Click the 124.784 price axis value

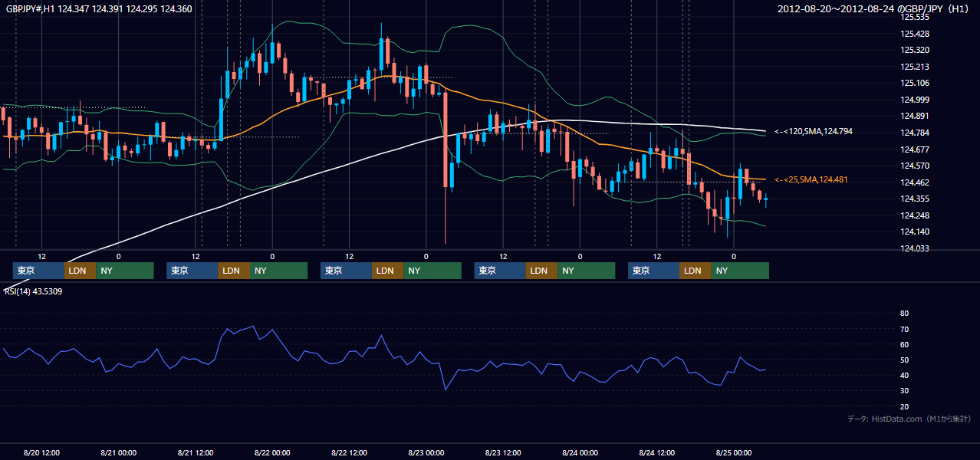click(x=914, y=133)
